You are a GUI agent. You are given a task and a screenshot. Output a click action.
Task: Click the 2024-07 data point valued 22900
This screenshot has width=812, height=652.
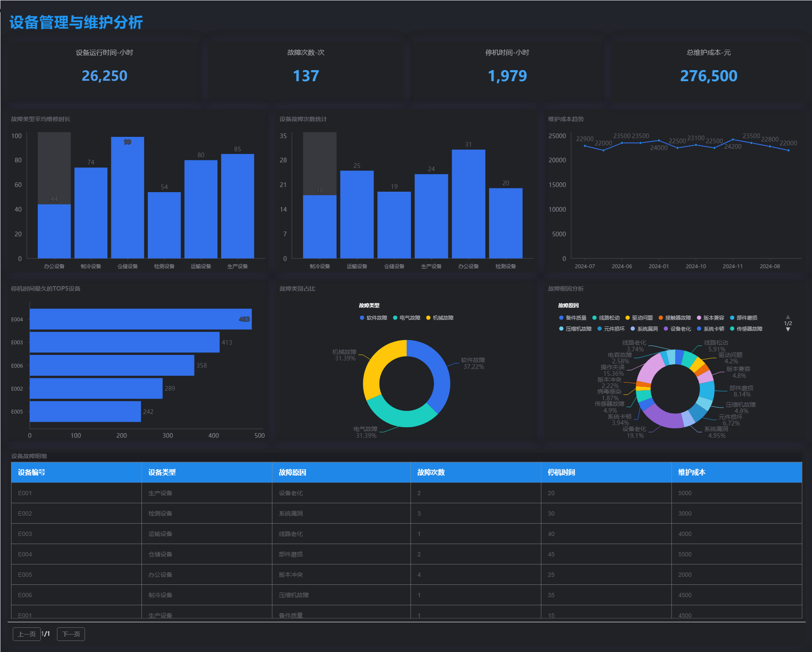coord(585,146)
